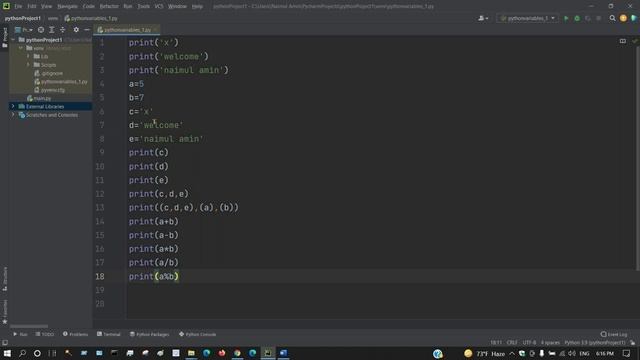Place cursor on line 18 print(a%b)
640x360 pixels.
click(x=154, y=276)
